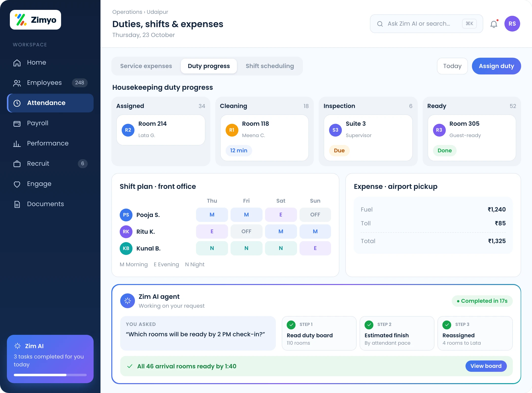Viewport: 532px width, 393px height.
Task: Click the Recruit 6 count badge
Action: click(83, 163)
